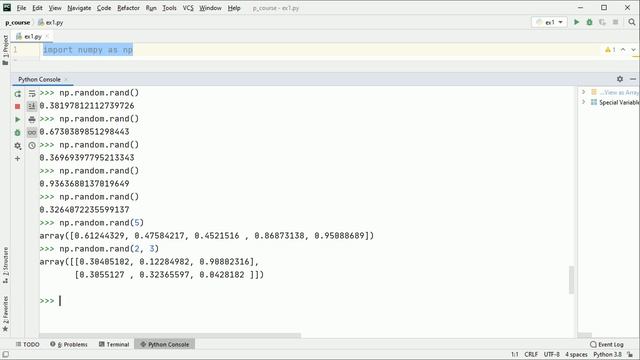Open the Terminal tool window
The width and height of the screenshot is (640, 360).
pyautogui.click(x=114, y=344)
